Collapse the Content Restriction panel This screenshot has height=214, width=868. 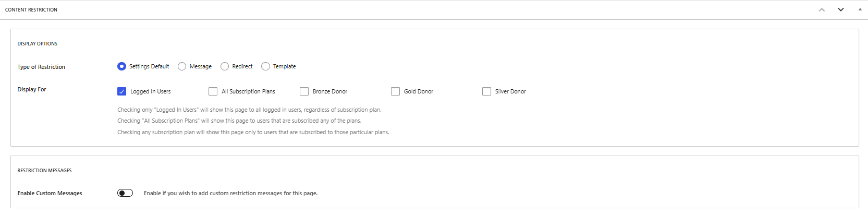[x=860, y=10]
